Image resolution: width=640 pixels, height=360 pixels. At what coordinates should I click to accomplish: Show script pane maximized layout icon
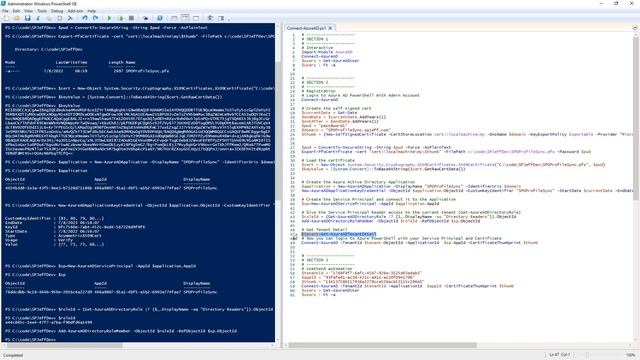click(x=196, y=18)
